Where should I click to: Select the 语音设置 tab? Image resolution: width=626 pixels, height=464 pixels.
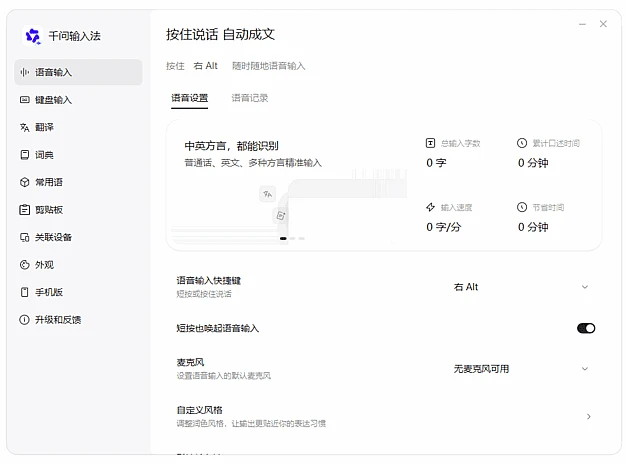(x=190, y=98)
